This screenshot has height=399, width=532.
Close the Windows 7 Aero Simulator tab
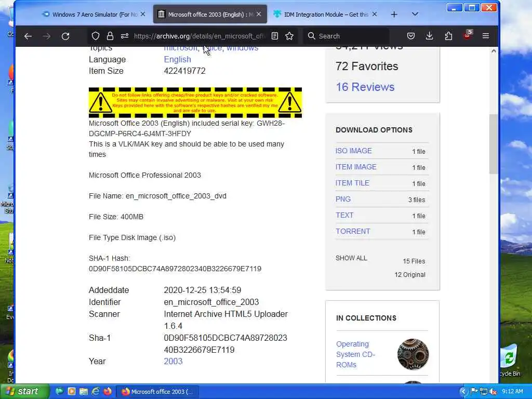[143, 14]
